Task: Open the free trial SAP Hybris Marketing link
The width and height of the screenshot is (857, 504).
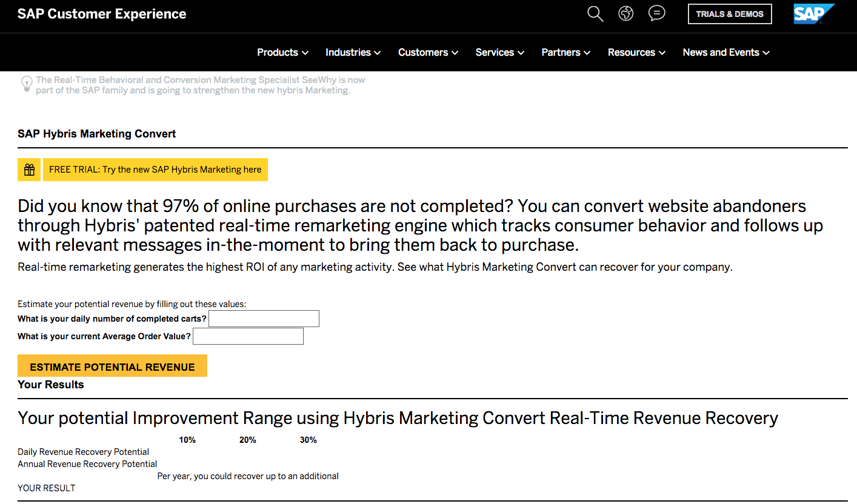Action: [x=155, y=170]
